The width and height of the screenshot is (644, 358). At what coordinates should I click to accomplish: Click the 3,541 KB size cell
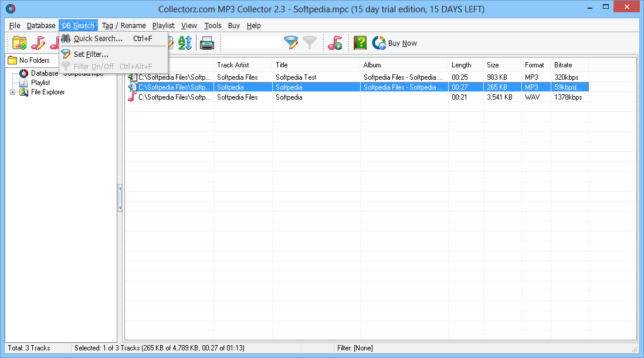coord(500,97)
